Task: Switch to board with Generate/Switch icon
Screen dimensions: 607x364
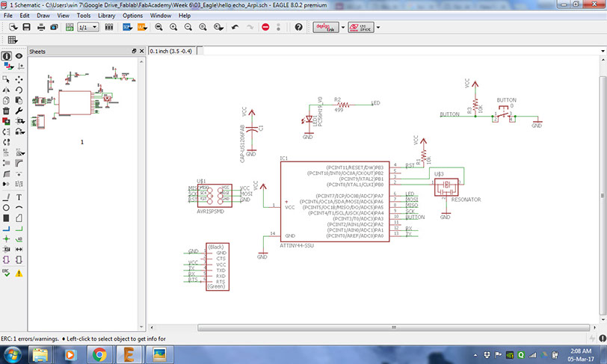Action: pyautogui.click(x=70, y=27)
